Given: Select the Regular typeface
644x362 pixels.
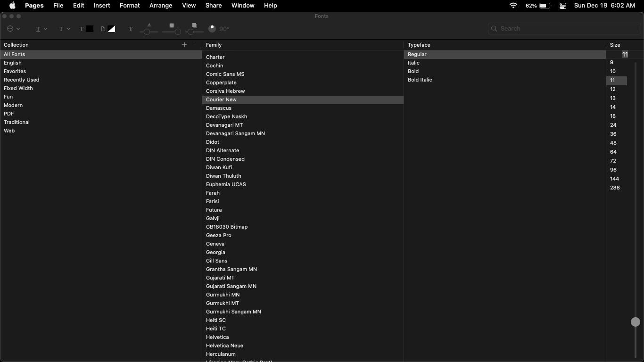Looking at the screenshot, I should pos(504,54).
